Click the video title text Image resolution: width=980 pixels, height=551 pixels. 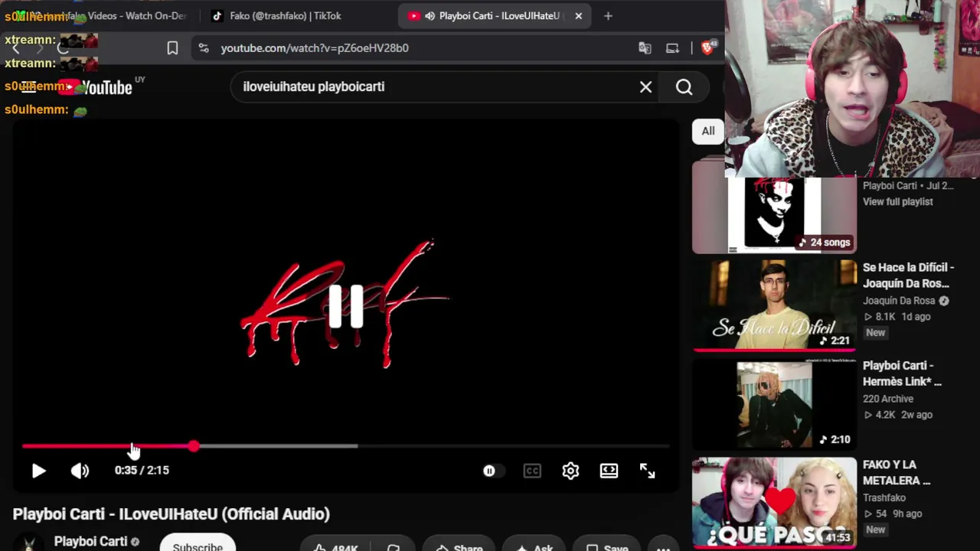tap(171, 514)
